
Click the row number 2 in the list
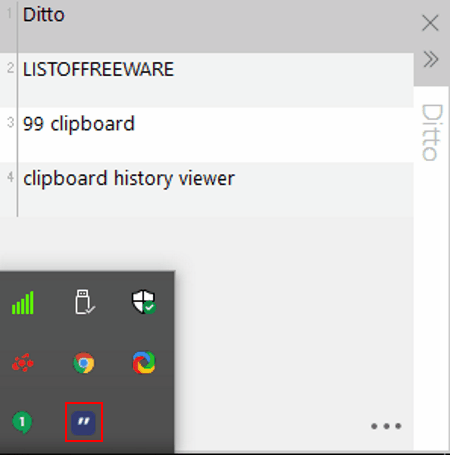[x=10, y=68]
